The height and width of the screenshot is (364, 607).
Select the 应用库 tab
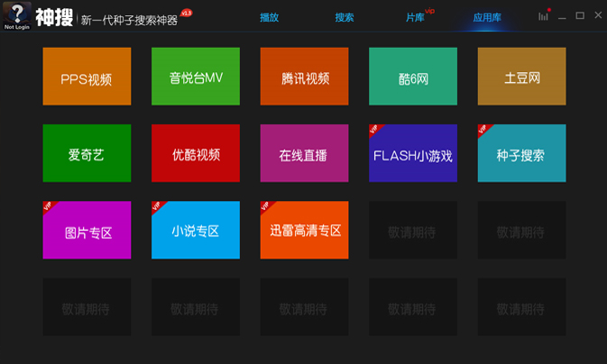(487, 17)
